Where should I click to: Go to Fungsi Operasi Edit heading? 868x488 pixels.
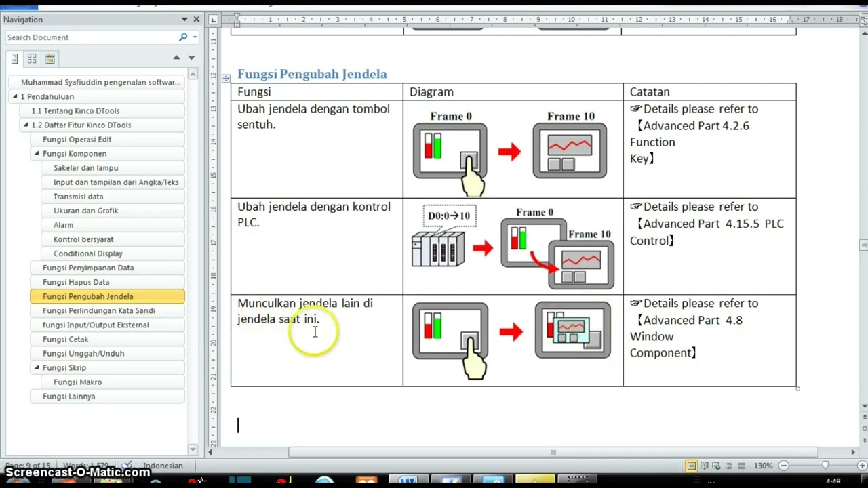108,139
